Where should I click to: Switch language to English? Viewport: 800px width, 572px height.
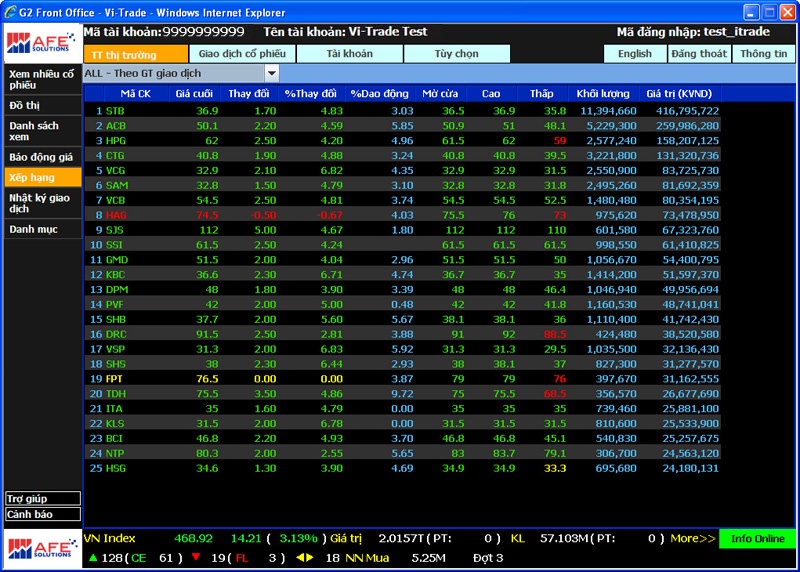click(x=635, y=54)
